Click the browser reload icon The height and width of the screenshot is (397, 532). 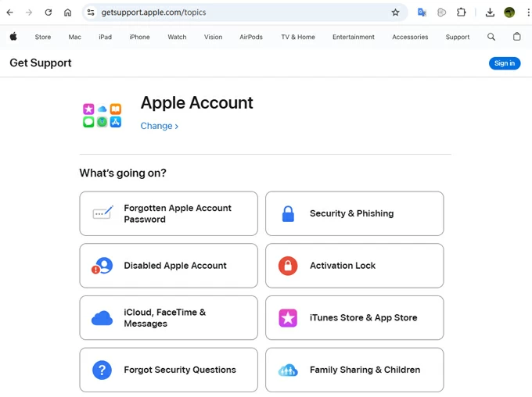coord(49,13)
